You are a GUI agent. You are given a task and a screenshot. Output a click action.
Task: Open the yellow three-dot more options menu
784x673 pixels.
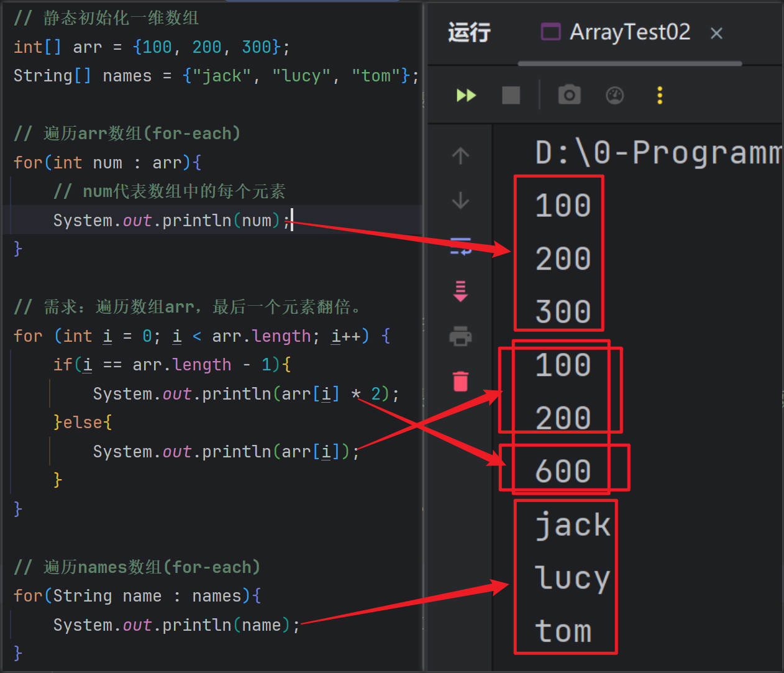[x=660, y=95]
